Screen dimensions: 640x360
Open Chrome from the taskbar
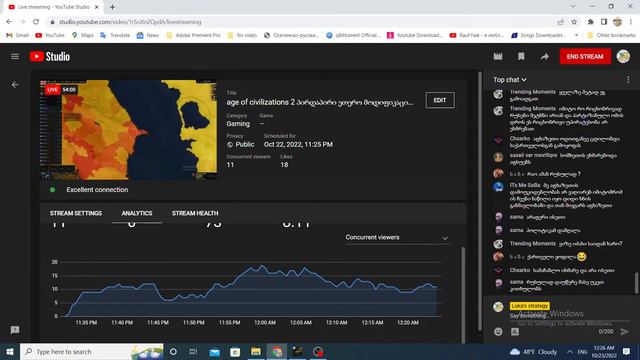(x=277, y=351)
